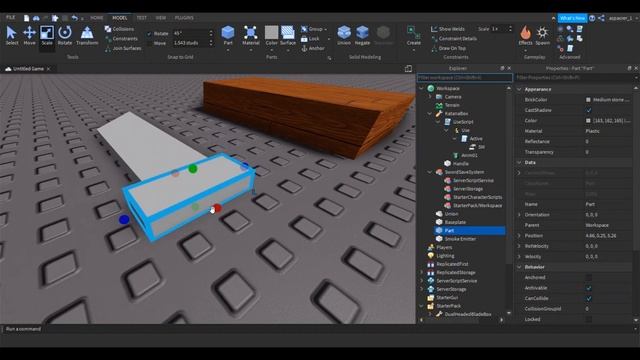This screenshot has height=360, width=640.
Task: Activate the Move tool
Action: click(29, 35)
